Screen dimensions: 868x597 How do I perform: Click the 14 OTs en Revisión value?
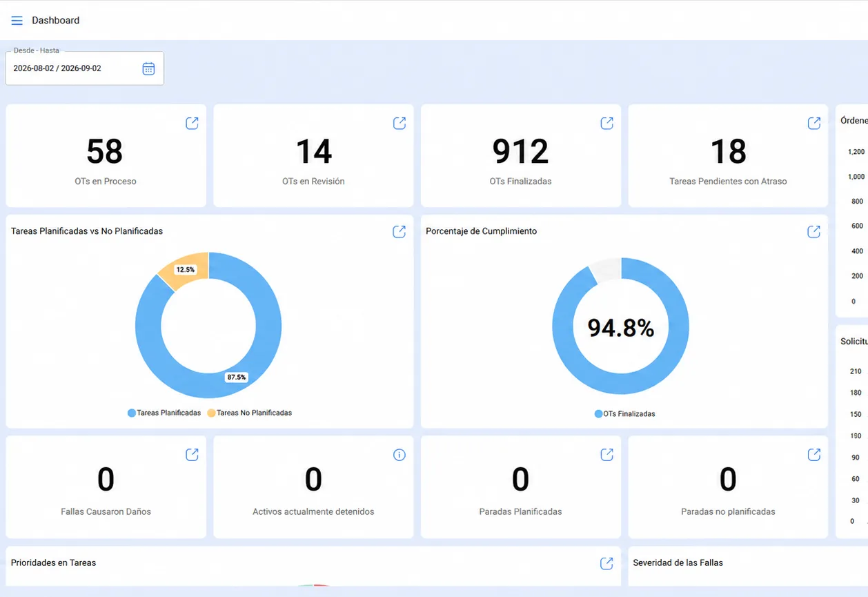(x=314, y=151)
